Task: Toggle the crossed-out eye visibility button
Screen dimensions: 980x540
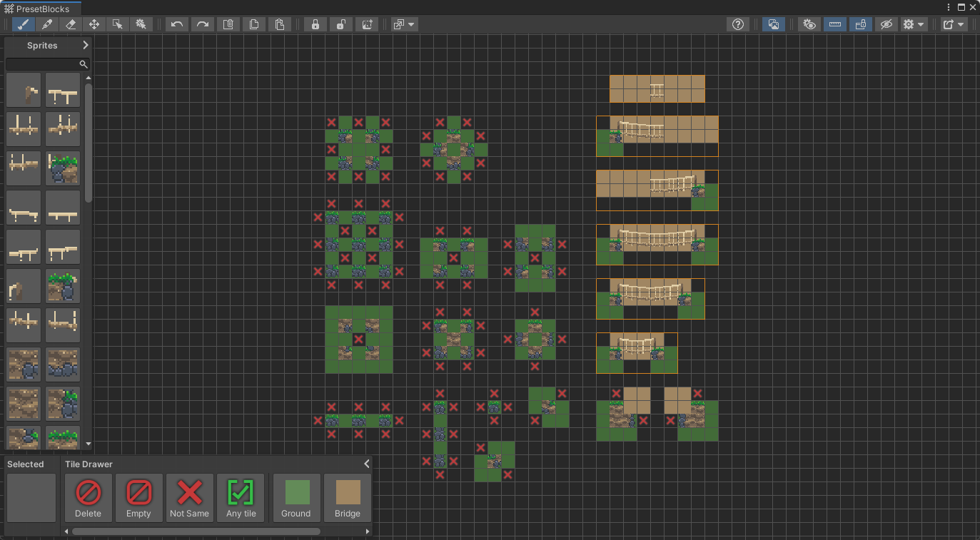Action: pos(886,24)
